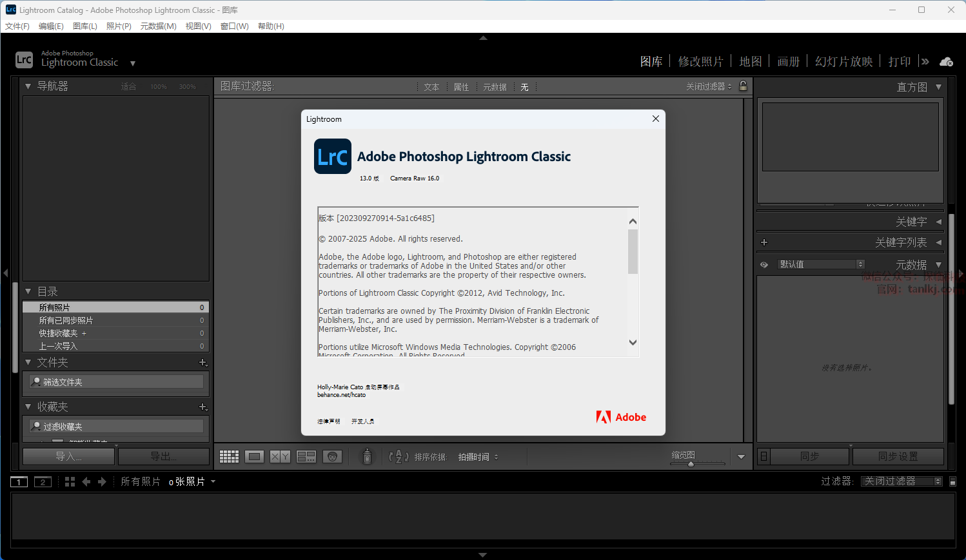The width and height of the screenshot is (966, 560).
Task: Open the filmstrip 关闭过滤器 filter dropdown
Action: click(x=902, y=481)
